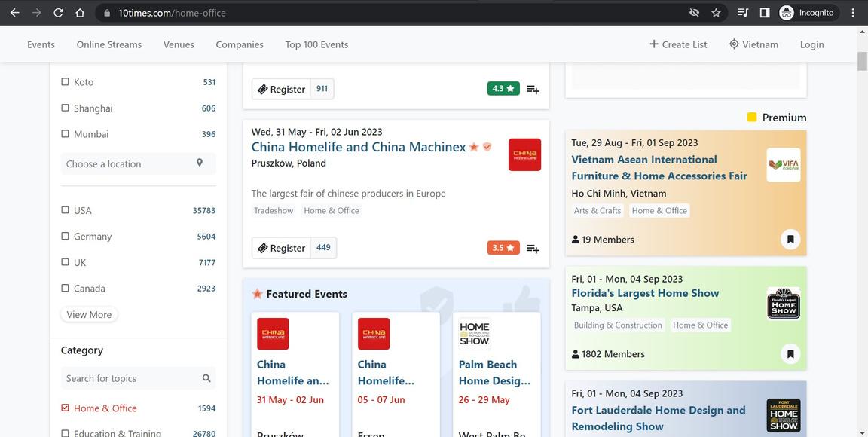Open the Incognito profile menu
Viewport: 868px width, 437px height.
pos(808,13)
